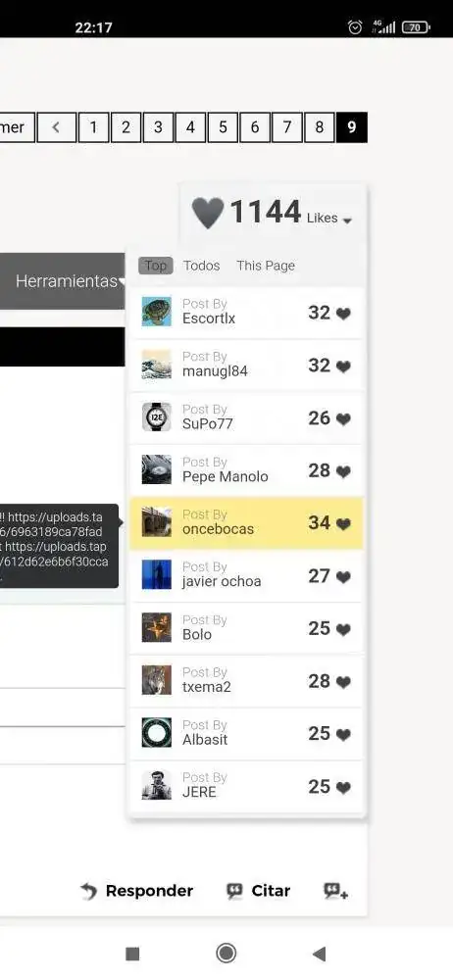Click the heart icon on oncebocas post
453x980 pixels.
[x=343, y=523]
